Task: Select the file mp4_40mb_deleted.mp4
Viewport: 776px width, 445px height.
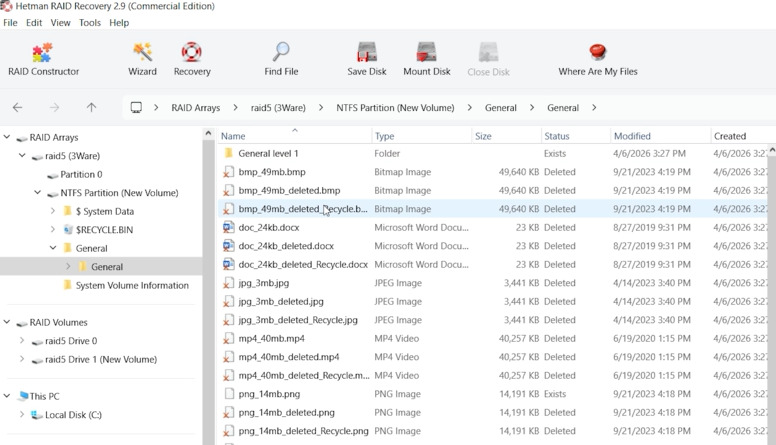Action: (289, 357)
